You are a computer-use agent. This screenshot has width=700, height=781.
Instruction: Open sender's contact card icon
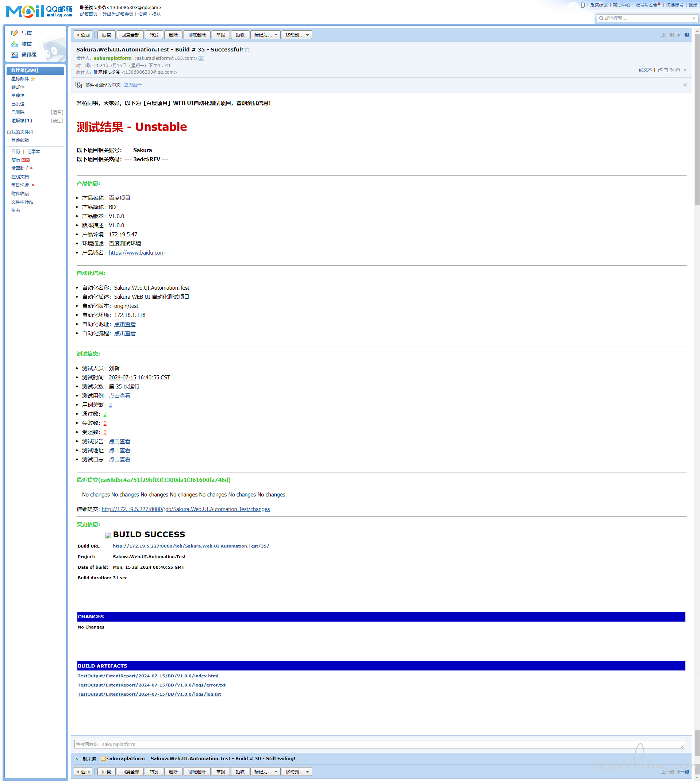click(x=201, y=58)
